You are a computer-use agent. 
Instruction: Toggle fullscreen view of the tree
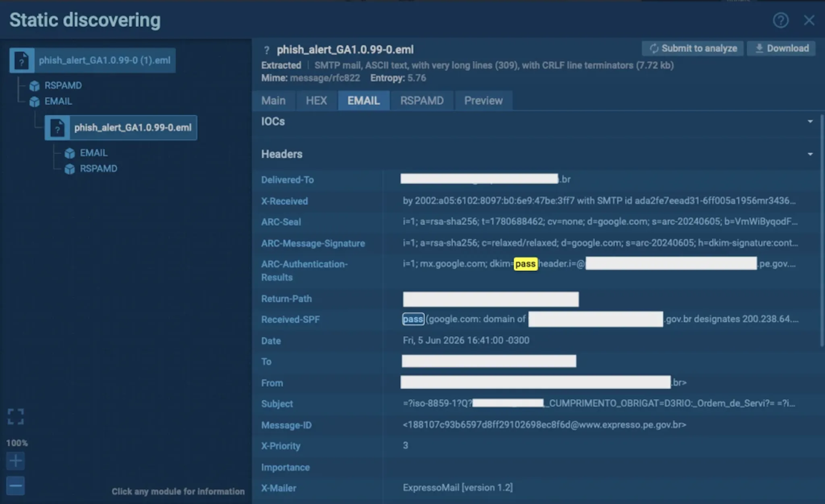point(16,417)
